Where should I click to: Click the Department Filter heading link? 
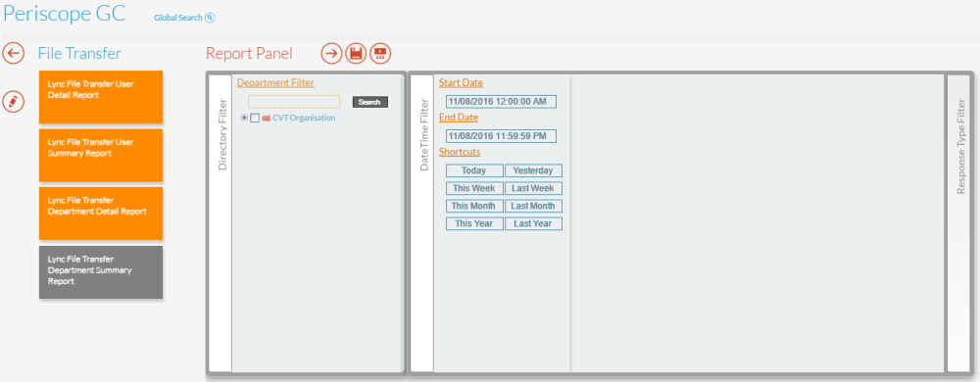point(275,82)
